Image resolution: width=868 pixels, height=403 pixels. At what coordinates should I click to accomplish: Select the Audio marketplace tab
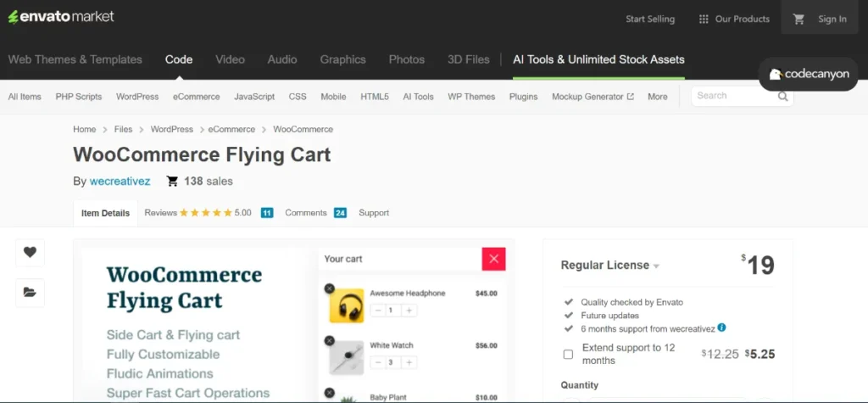tap(282, 59)
